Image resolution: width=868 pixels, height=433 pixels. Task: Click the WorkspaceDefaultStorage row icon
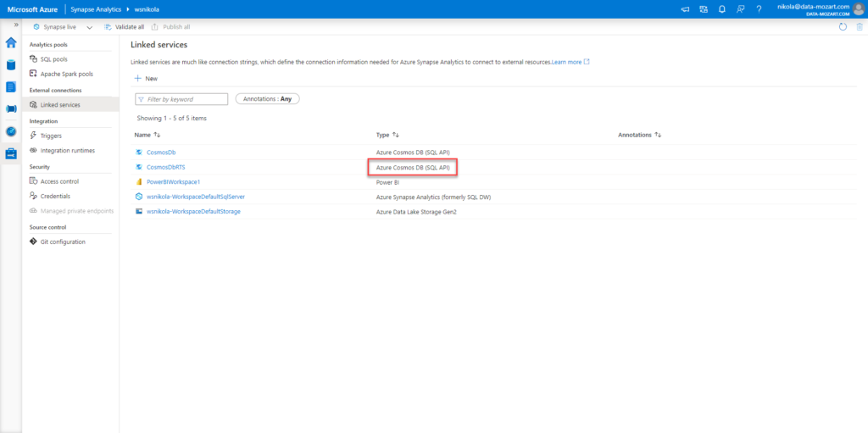point(139,212)
